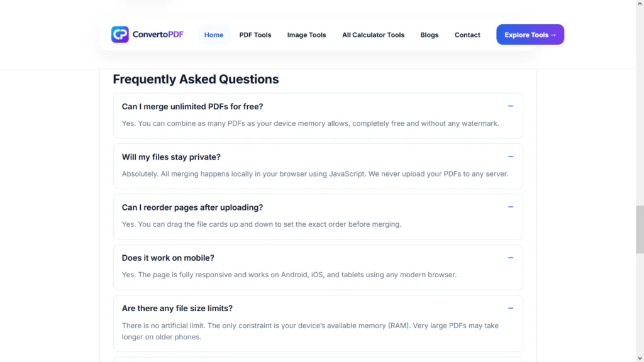The image size is (644, 362).
Task: Collapse the merge unlimited PDFs answer
Action: pyautogui.click(x=511, y=106)
